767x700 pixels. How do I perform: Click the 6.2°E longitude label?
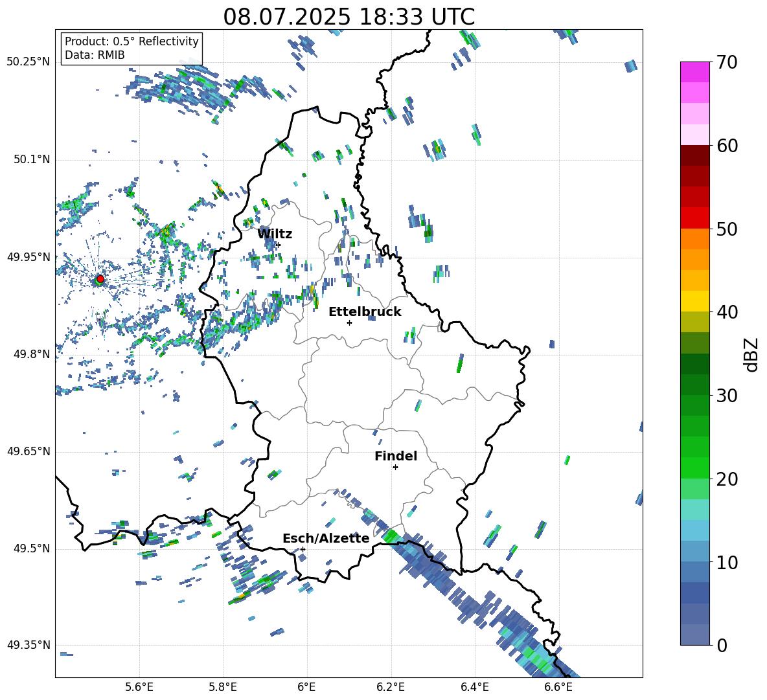point(391,687)
